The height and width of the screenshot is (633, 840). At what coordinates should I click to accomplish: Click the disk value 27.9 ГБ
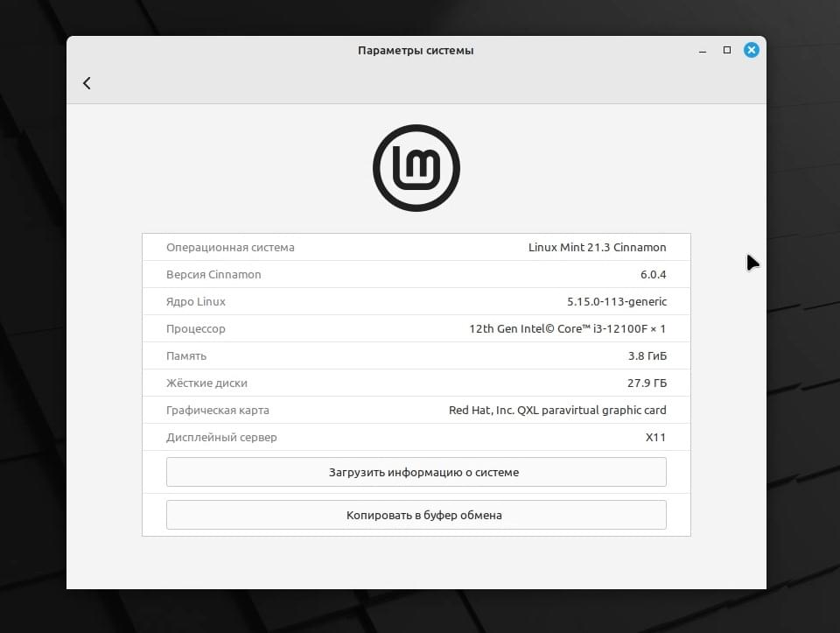click(x=647, y=383)
